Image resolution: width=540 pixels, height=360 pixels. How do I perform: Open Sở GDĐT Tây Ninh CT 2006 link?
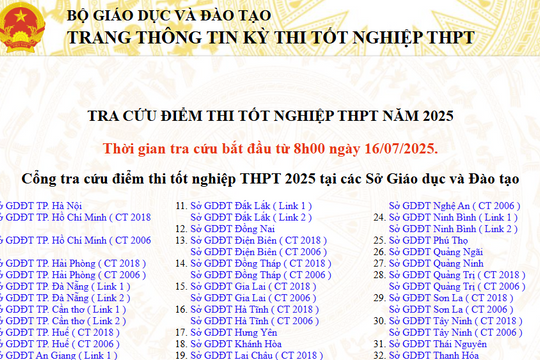tap(456, 332)
